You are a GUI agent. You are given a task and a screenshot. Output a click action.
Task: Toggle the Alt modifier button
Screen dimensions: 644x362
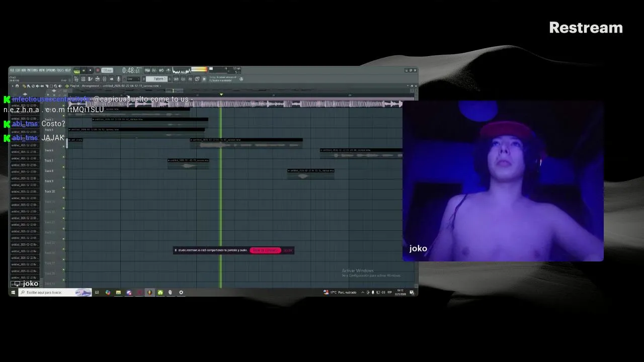click(x=190, y=79)
